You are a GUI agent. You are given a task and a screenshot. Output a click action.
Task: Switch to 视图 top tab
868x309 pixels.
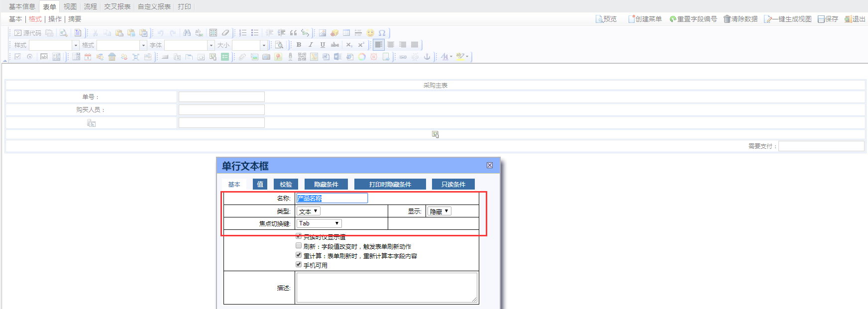coord(70,6)
